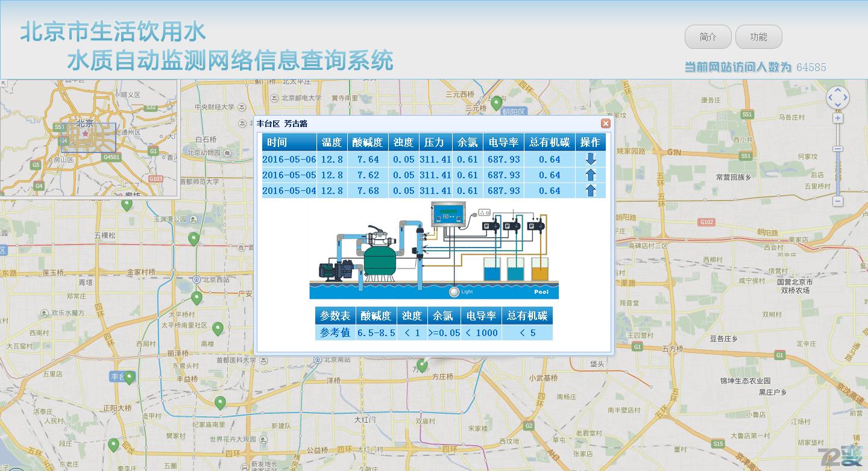This screenshot has height=471, width=868.
Task: Click the up arrow in the 2016-05-04 row
Action: tap(590, 191)
